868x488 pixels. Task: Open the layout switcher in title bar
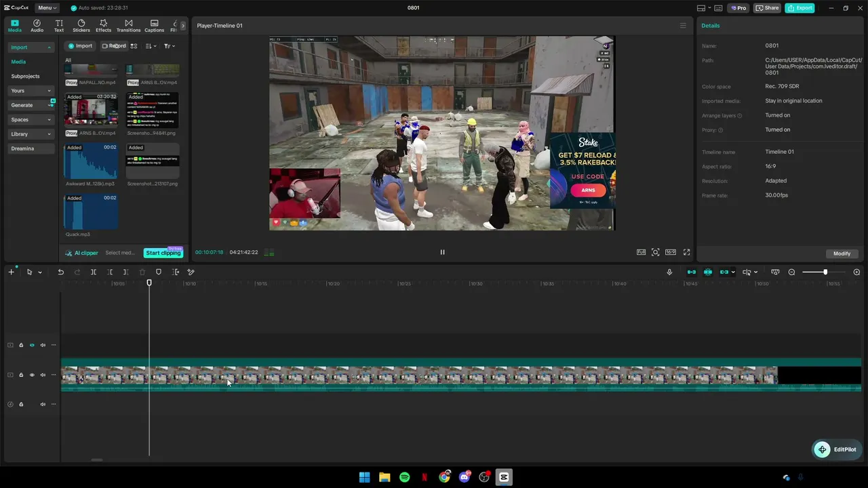pyautogui.click(x=703, y=8)
